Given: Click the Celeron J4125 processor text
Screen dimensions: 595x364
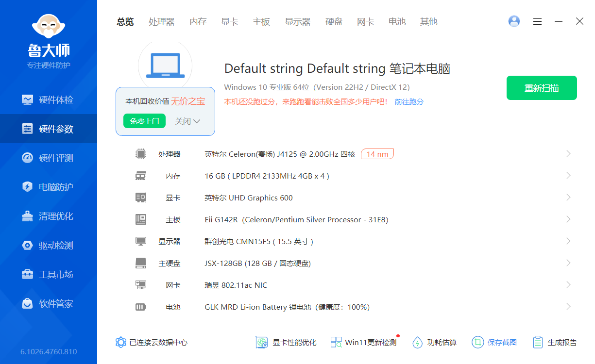Looking at the screenshot, I should click(x=280, y=154).
